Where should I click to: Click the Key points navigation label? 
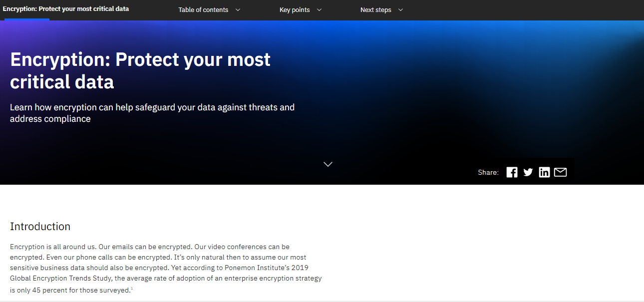pos(295,9)
